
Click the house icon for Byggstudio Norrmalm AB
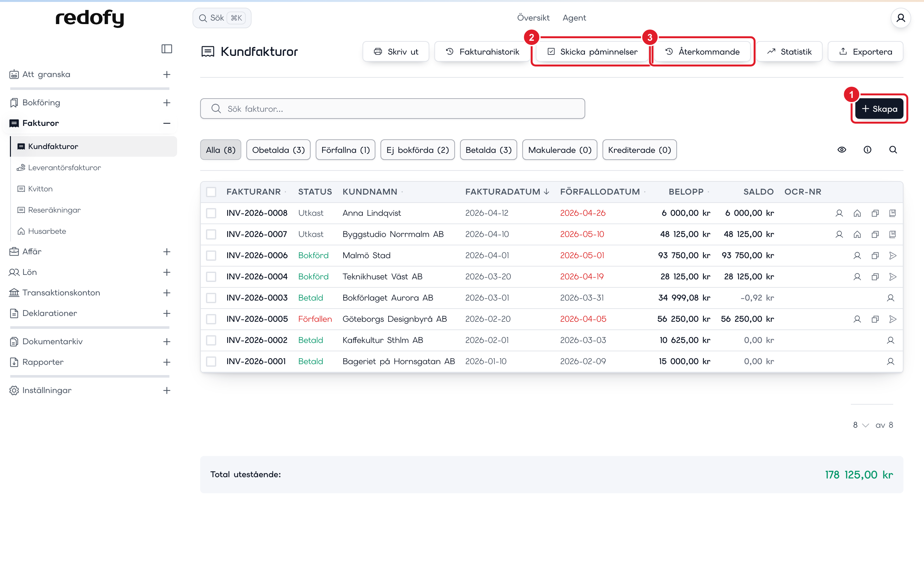click(857, 234)
